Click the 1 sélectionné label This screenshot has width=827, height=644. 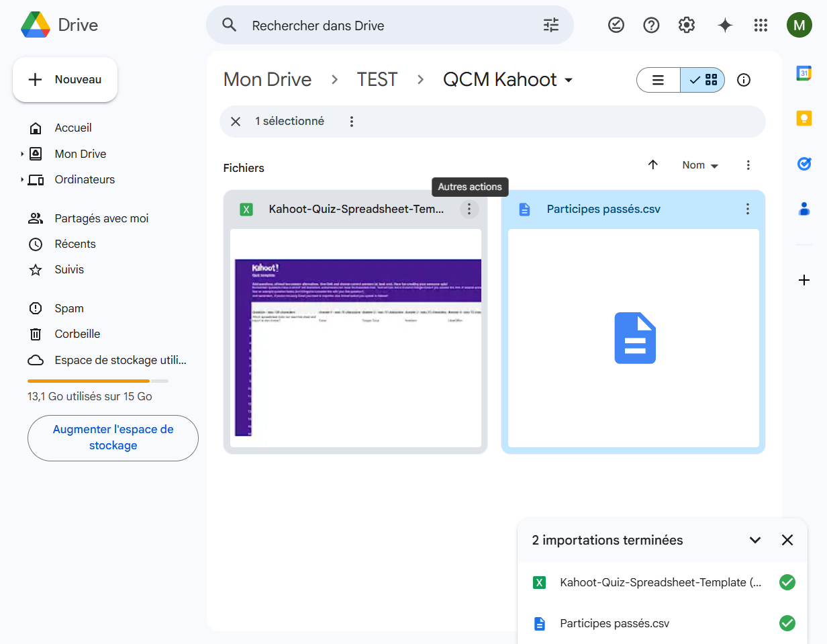coord(289,122)
